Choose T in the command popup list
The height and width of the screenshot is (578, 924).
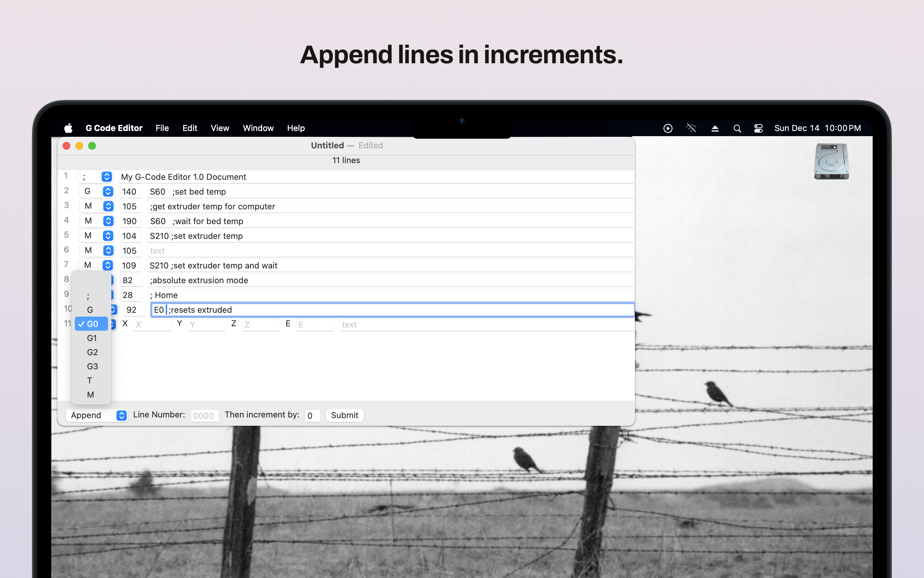pos(91,381)
